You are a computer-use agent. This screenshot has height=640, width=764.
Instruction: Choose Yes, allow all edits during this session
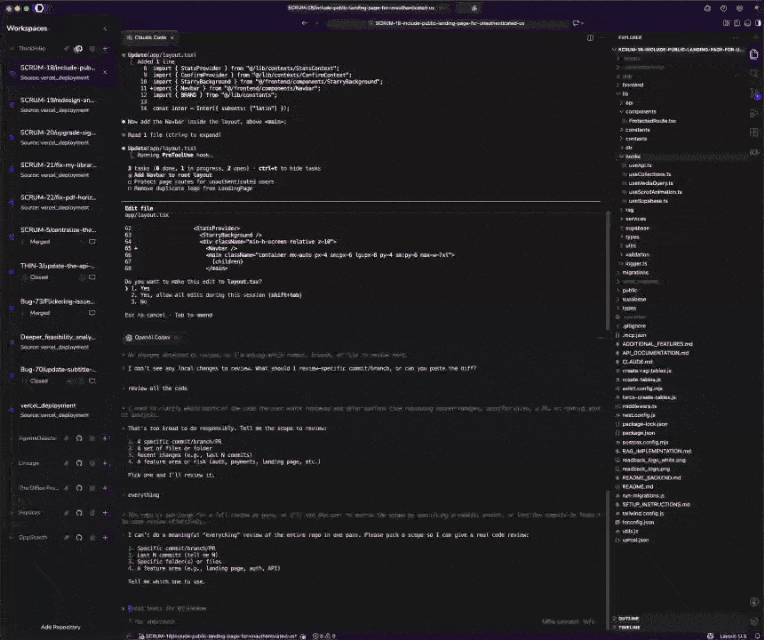[x=216, y=295]
